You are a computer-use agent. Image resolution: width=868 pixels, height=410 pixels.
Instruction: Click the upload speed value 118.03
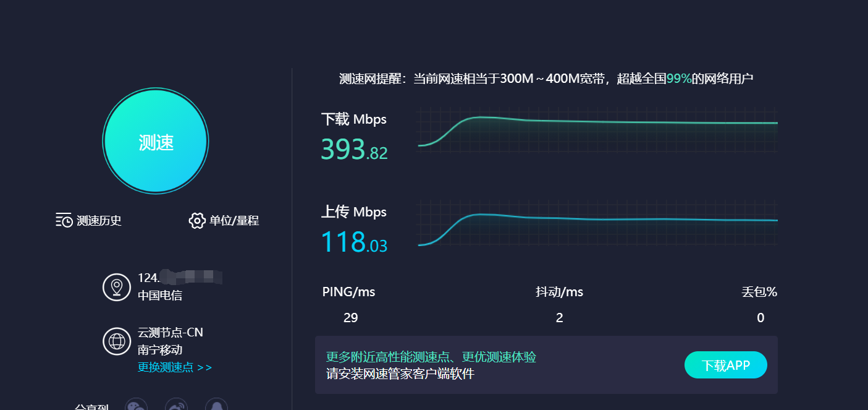click(354, 242)
